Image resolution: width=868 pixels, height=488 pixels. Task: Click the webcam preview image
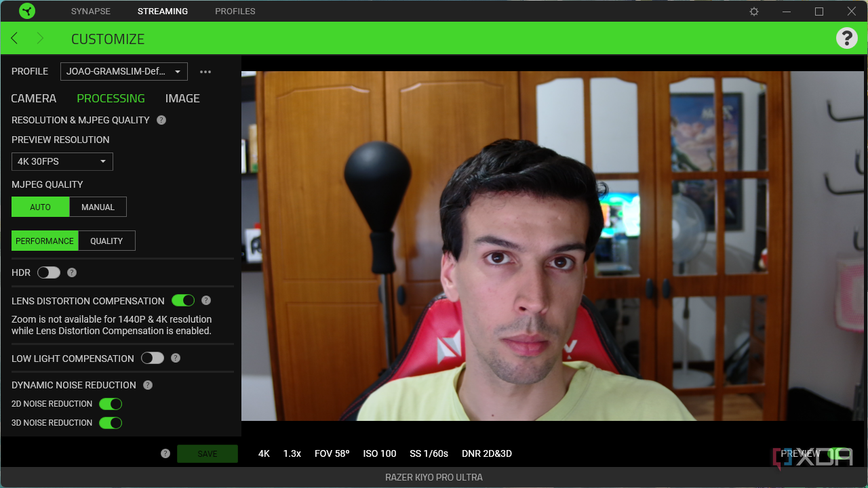[553, 246]
